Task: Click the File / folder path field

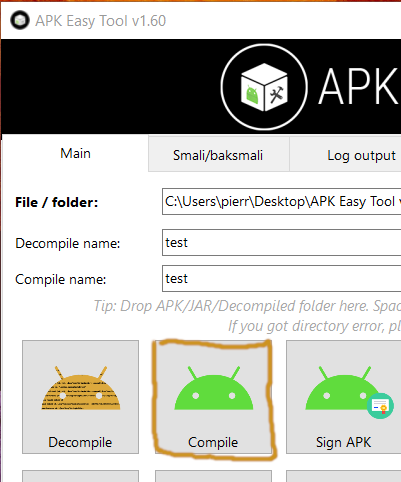Action: pyautogui.click(x=282, y=202)
